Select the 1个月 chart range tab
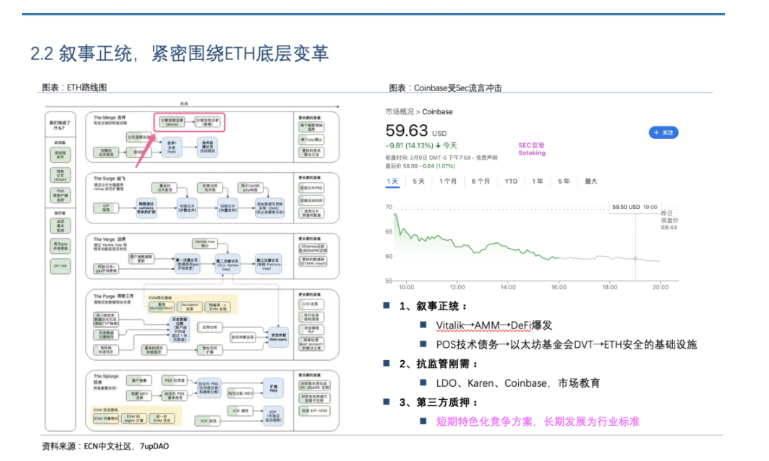Screen dimensions: 769x461 (x=448, y=181)
